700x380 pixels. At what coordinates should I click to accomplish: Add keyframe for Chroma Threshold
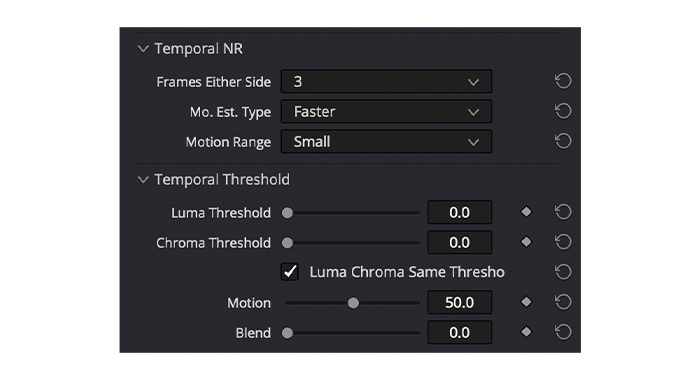pyautogui.click(x=526, y=242)
